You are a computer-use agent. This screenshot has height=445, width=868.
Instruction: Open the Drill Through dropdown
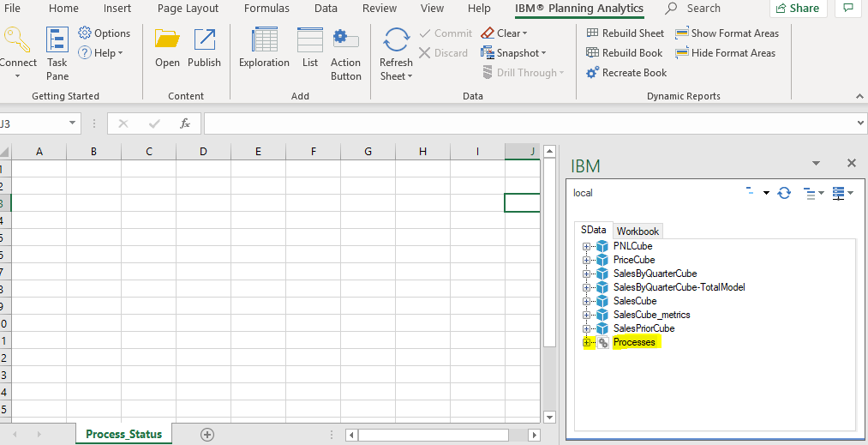tap(524, 73)
